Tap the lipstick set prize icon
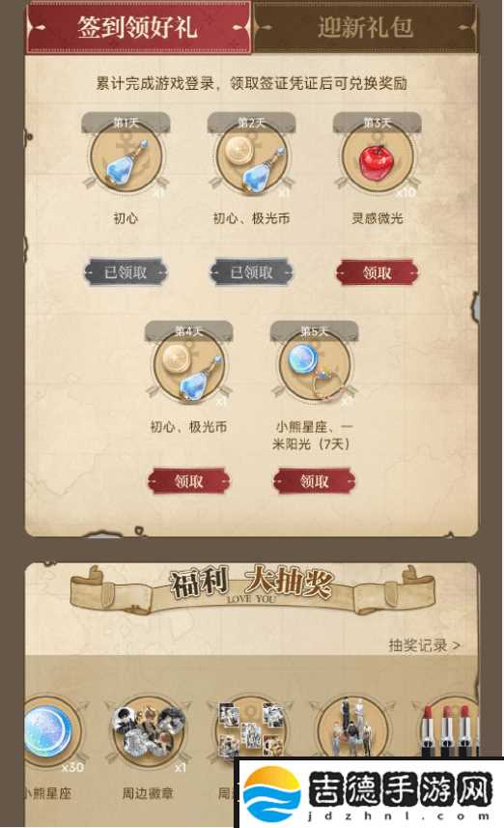The width and height of the screenshot is (504, 828). pyautogui.click(x=450, y=728)
